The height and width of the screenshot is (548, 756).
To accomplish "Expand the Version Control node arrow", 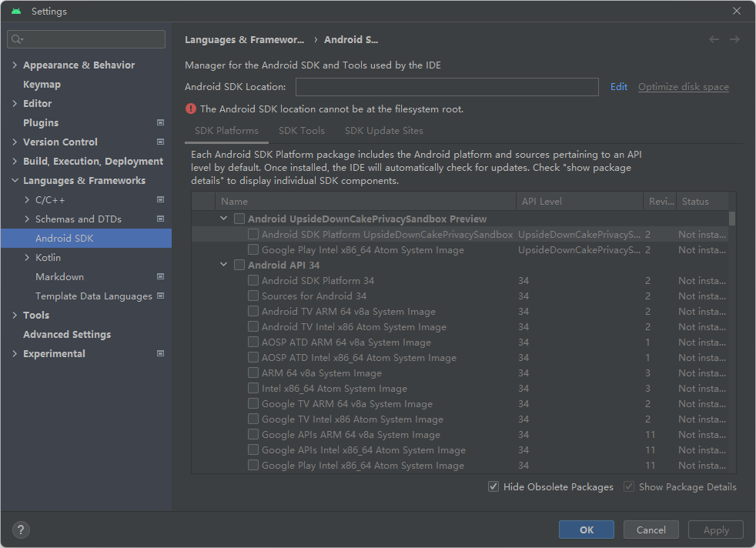I will click(x=15, y=142).
